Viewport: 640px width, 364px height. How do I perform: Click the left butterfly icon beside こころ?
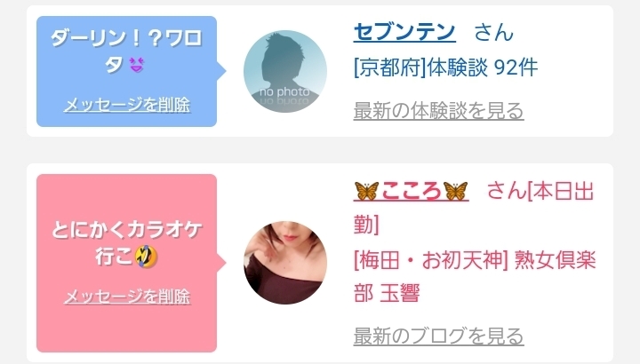coord(366,191)
